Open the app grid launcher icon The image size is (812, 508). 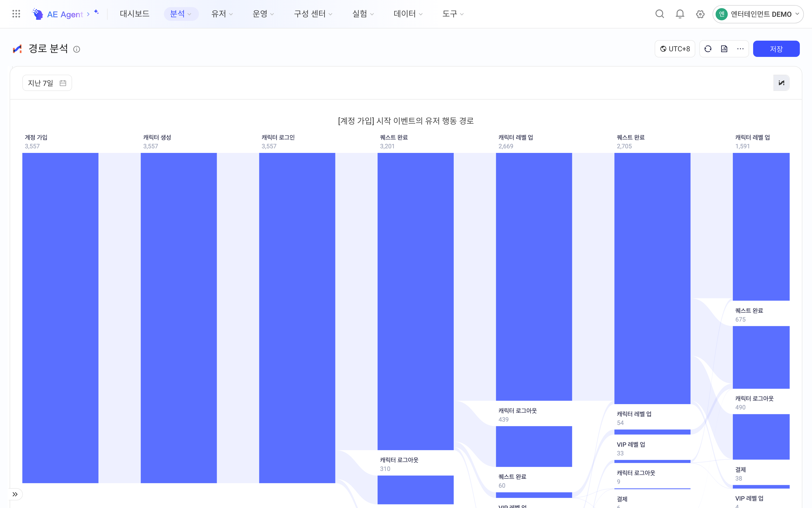point(16,14)
